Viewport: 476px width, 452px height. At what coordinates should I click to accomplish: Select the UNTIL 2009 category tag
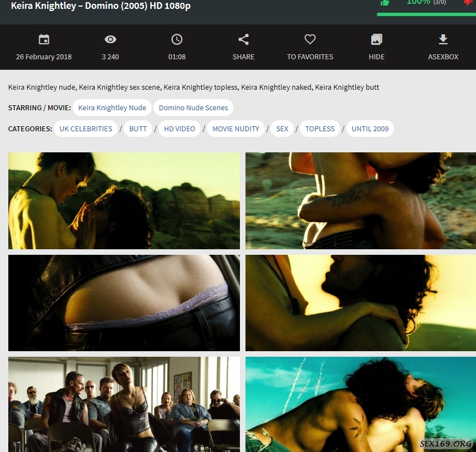[370, 129]
